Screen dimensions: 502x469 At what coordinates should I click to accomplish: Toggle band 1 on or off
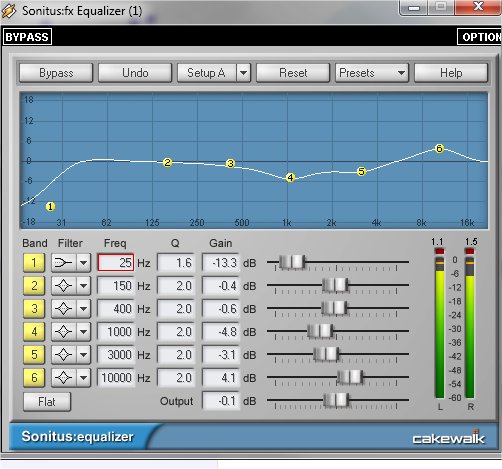34,263
